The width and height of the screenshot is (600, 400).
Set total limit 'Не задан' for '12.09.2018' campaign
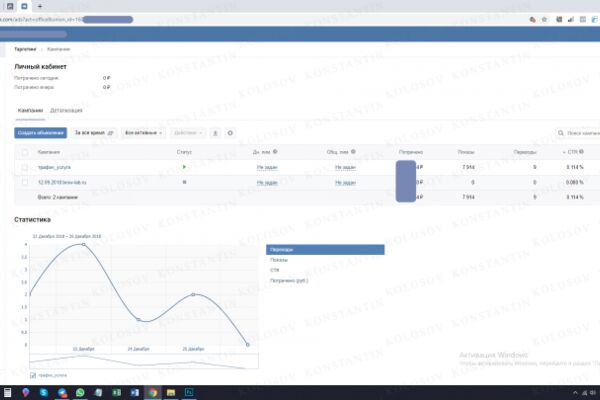345,183
